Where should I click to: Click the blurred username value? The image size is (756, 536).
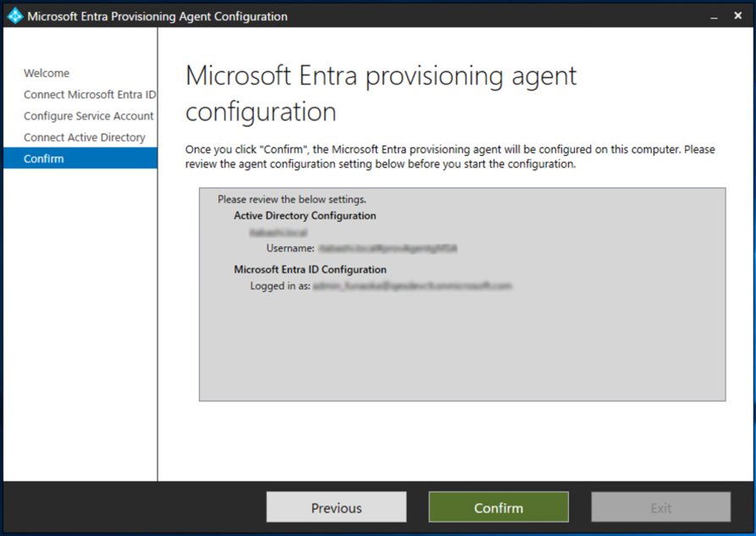coord(388,248)
